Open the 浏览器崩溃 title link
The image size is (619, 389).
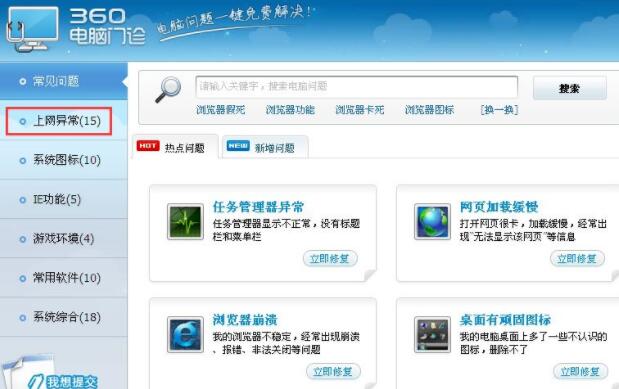[245, 320]
